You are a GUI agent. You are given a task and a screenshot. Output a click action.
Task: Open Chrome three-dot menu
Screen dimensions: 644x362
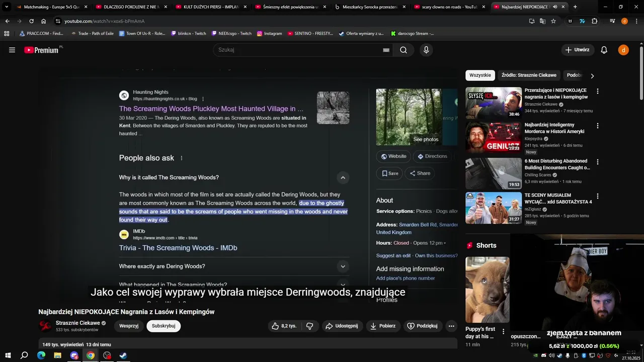[636, 21]
